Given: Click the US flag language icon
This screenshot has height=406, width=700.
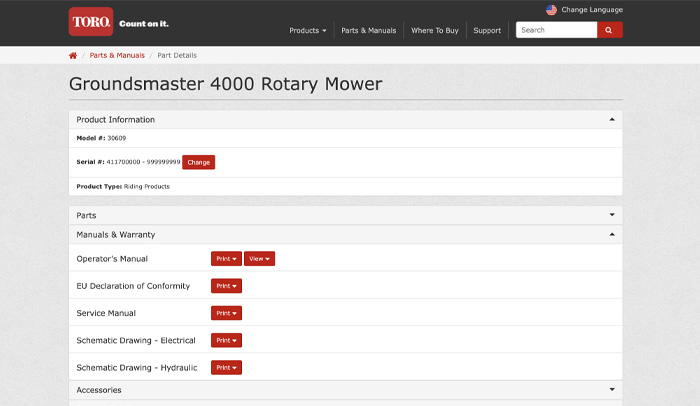Looking at the screenshot, I should coord(551,10).
